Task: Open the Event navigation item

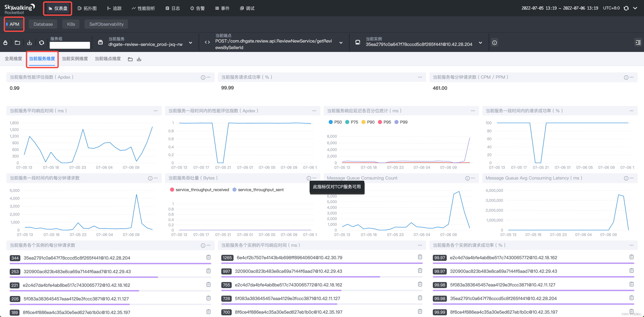Action: tap(222, 9)
